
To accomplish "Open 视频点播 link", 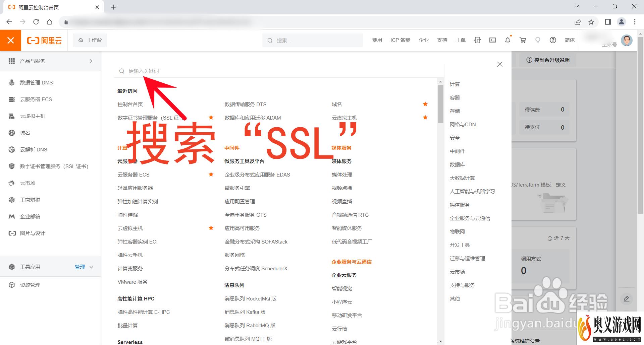I will 342,188.
